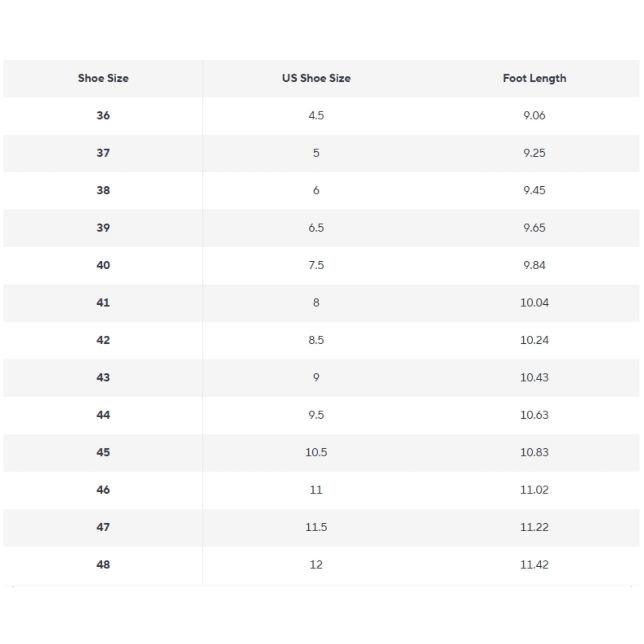Image resolution: width=644 pixels, height=644 pixels.
Task: Click the shoe size 40 cell
Action: (x=103, y=265)
